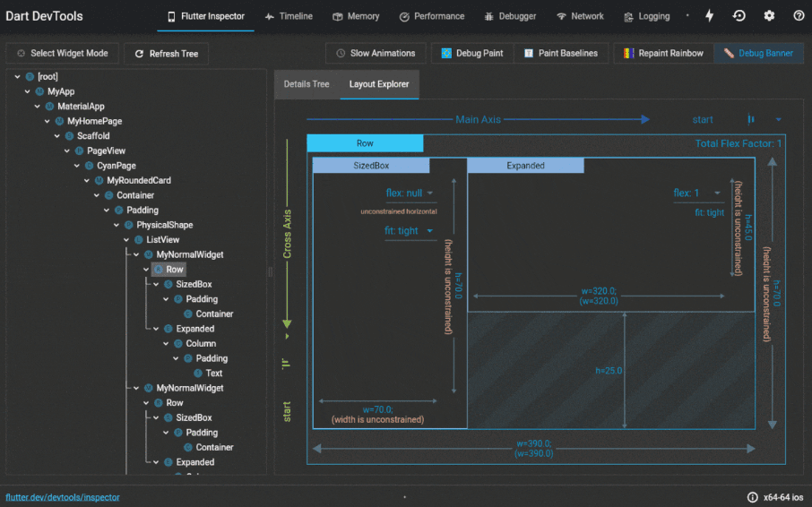The height and width of the screenshot is (507, 812).
Task: Open DevTools settings gear
Action: click(x=769, y=16)
